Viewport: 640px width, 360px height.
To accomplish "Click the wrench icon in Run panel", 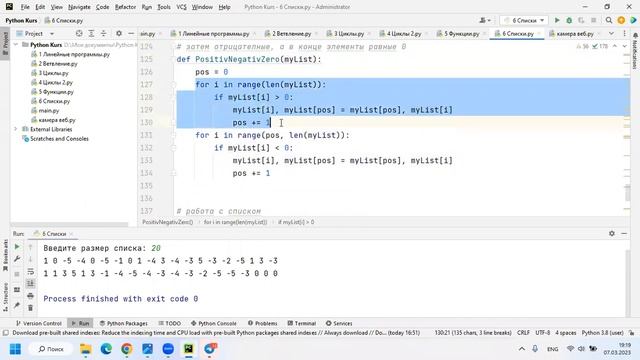I will coord(17,259).
